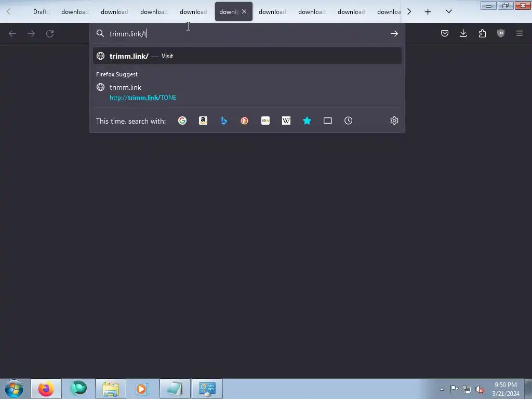Search this time with eBay

pyautogui.click(x=265, y=121)
